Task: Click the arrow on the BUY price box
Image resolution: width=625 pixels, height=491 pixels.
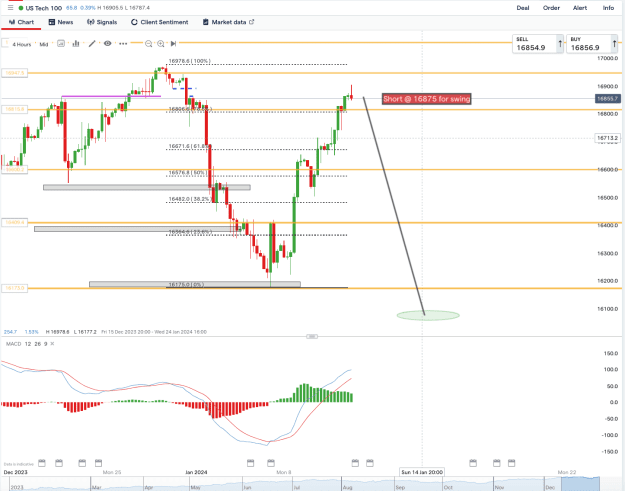Action: point(614,43)
